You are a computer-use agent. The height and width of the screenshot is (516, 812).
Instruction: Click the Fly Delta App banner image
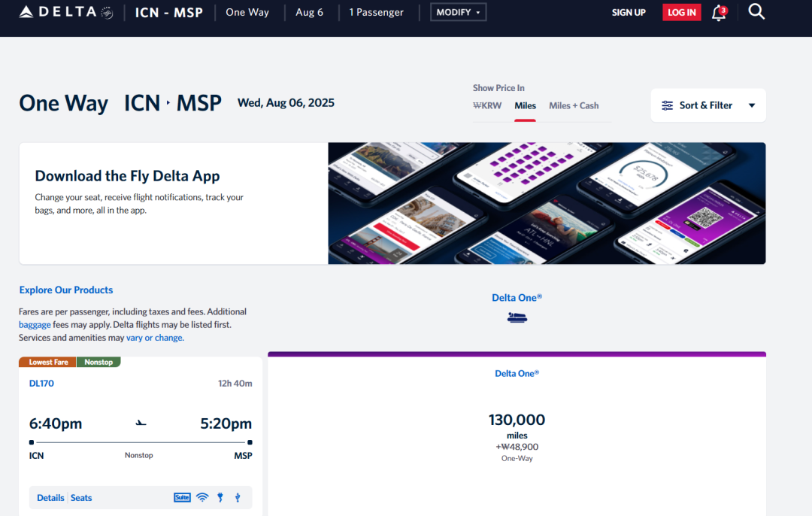pyautogui.click(x=547, y=203)
